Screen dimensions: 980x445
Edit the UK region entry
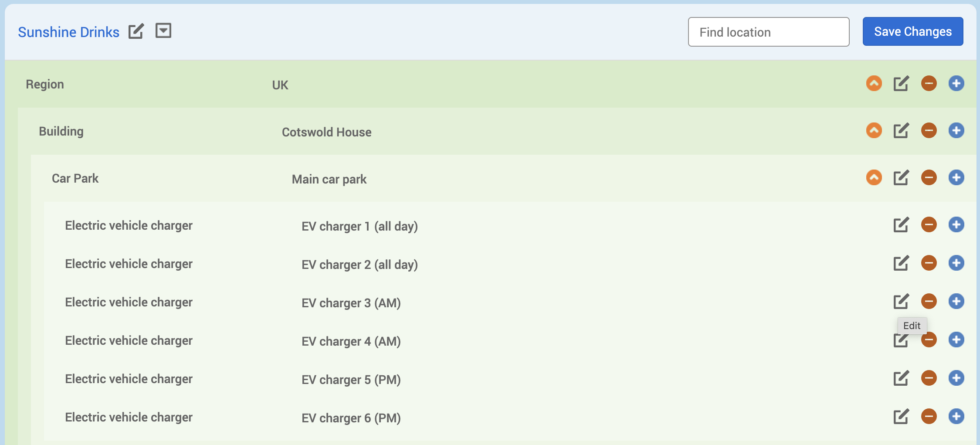pyautogui.click(x=901, y=83)
